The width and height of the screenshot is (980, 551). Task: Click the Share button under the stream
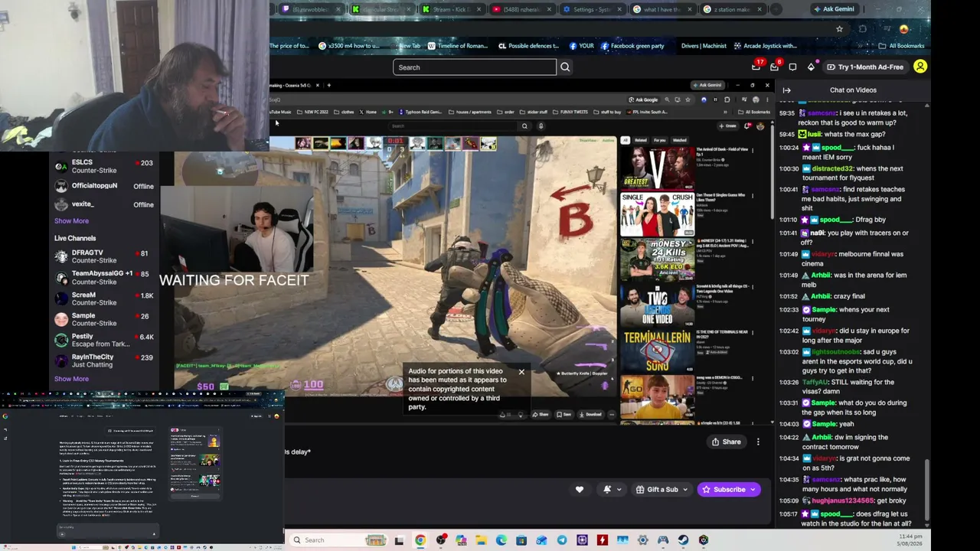click(x=726, y=442)
